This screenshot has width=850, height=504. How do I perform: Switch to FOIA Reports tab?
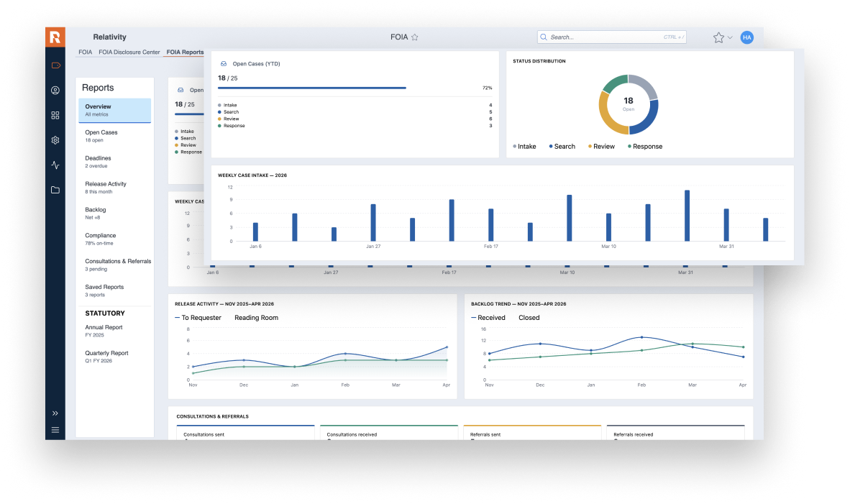pos(185,52)
